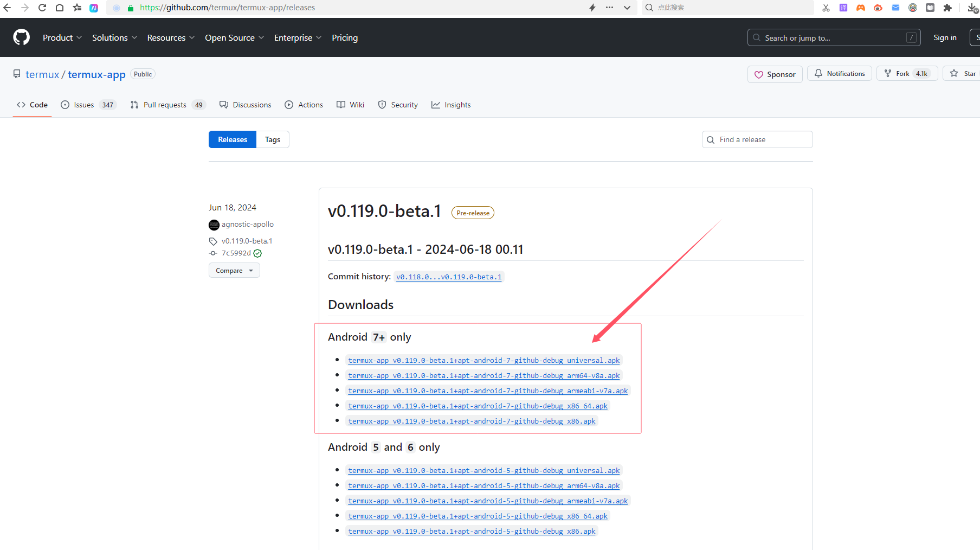Expand the Enterprise menu
This screenshot has width=980, height=550.
[x=298, y=37]
